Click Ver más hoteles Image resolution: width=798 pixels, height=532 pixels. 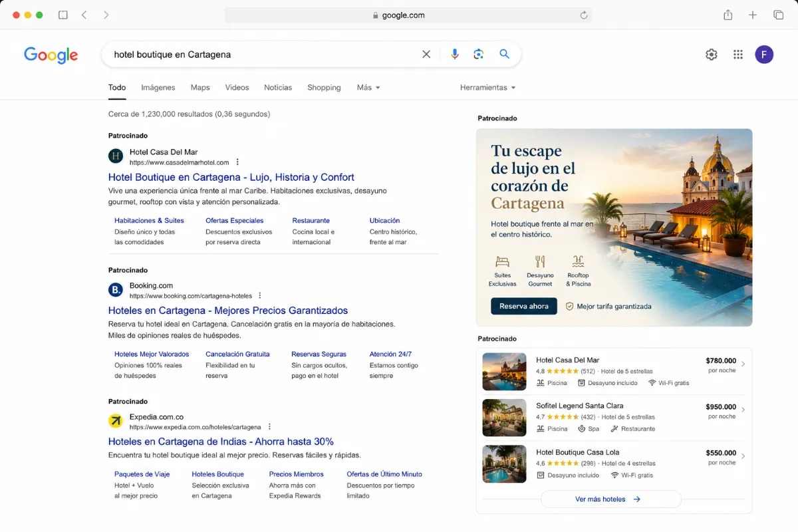coord(610,499)
